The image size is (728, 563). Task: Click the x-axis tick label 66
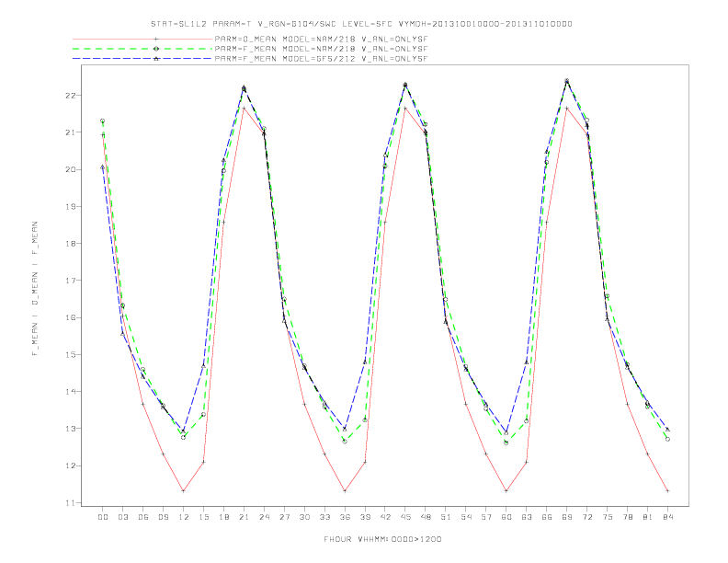coord(547,517)
